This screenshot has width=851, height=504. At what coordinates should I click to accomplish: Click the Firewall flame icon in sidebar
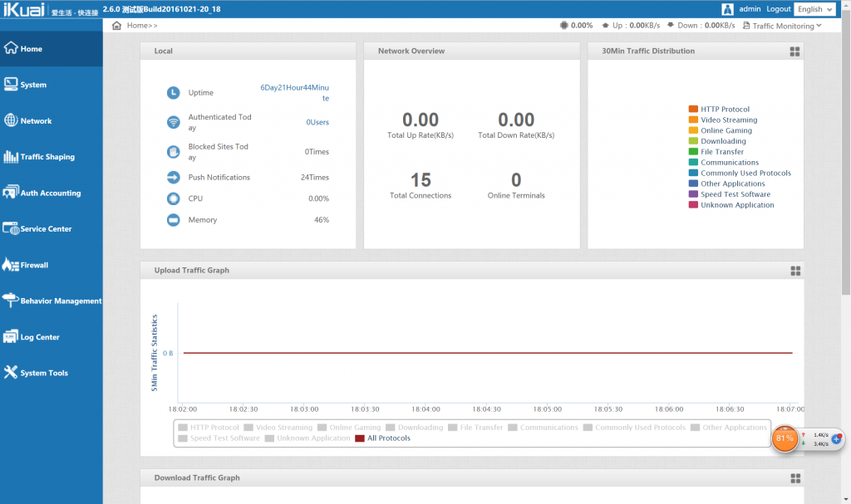[x=11, y=264]
